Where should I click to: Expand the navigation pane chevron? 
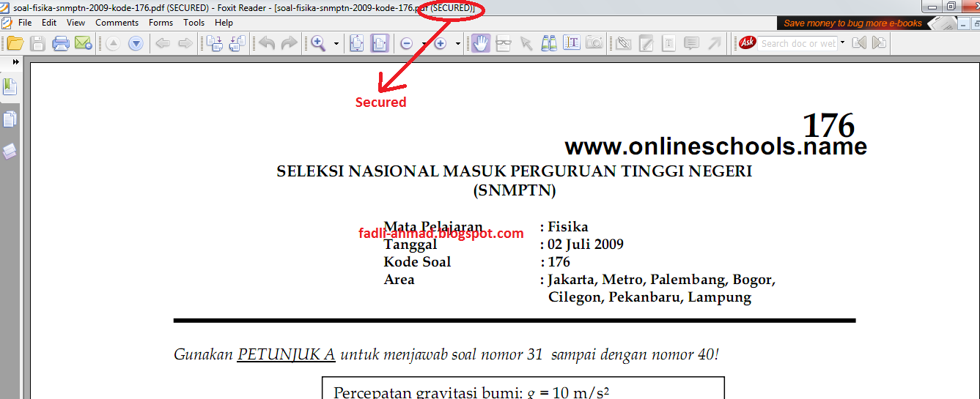click(x=15, y=62)
